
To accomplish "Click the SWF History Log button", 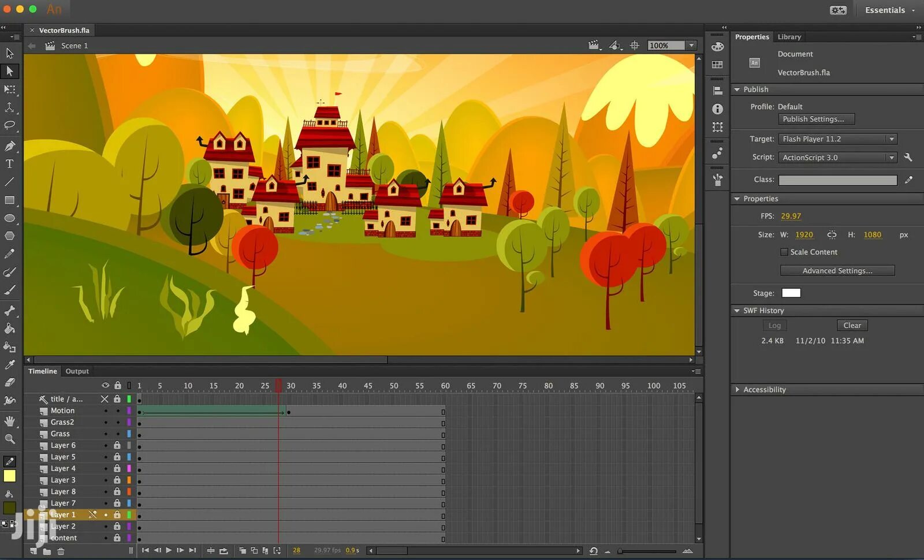I will click(x=774, y=326).
